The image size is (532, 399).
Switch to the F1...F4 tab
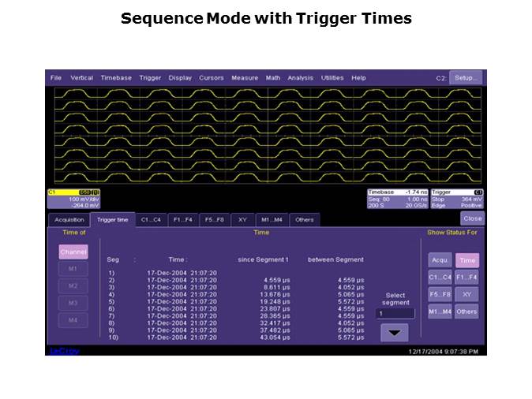[182, 220]
